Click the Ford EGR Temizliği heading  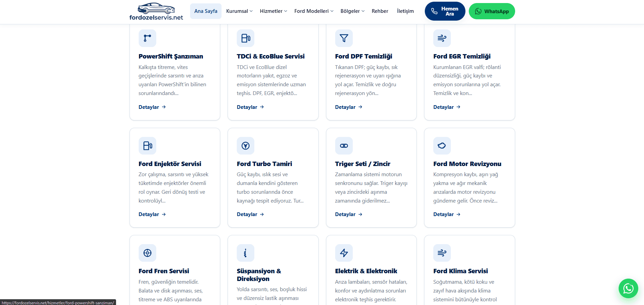[x=462, y=56]
